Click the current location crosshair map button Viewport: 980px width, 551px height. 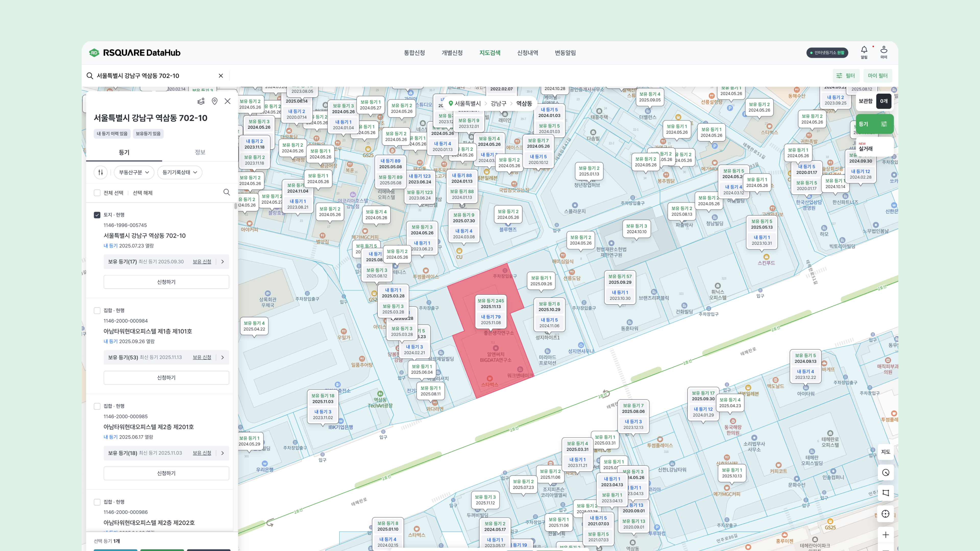(x=886, y=514)
